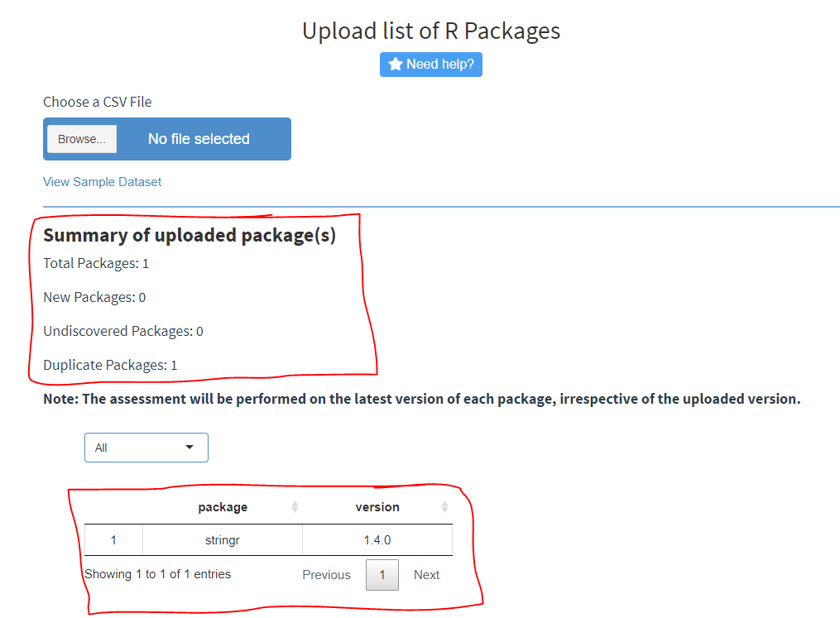Click the descending sort arrow on version column

point(444,510)
